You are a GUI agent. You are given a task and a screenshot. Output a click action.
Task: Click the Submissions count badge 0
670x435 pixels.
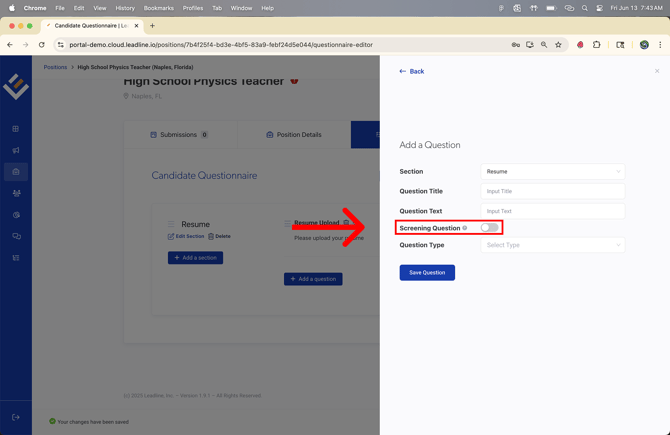(x=204, y=135)
